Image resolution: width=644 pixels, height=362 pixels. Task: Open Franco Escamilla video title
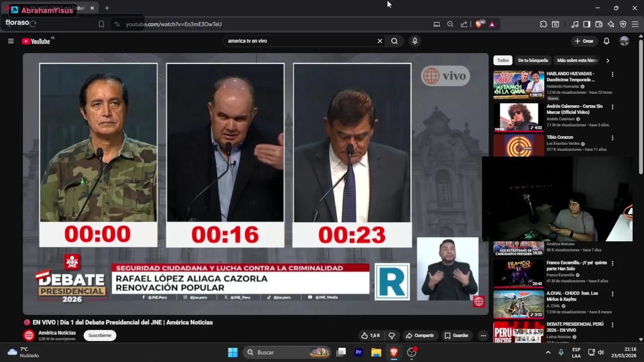577,266
